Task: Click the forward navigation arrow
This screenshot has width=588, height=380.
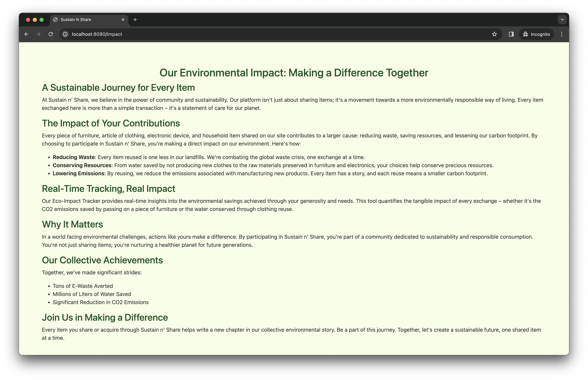Action: coord(39,34)
